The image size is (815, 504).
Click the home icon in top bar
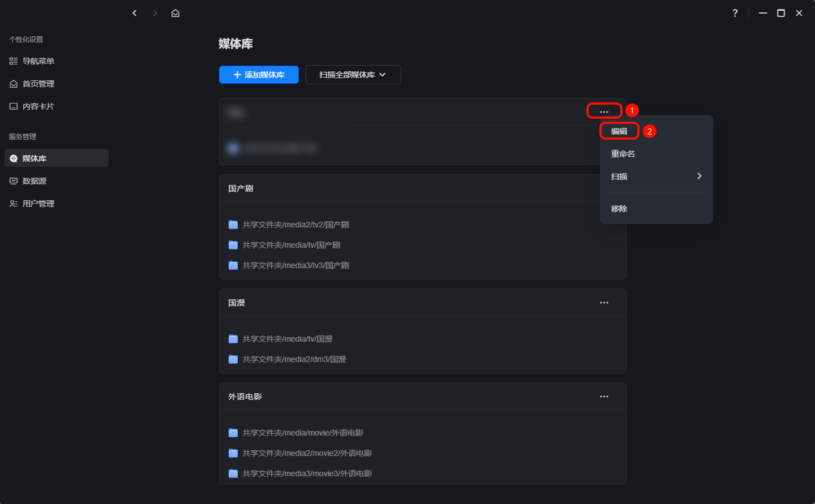tap(175, 13)
